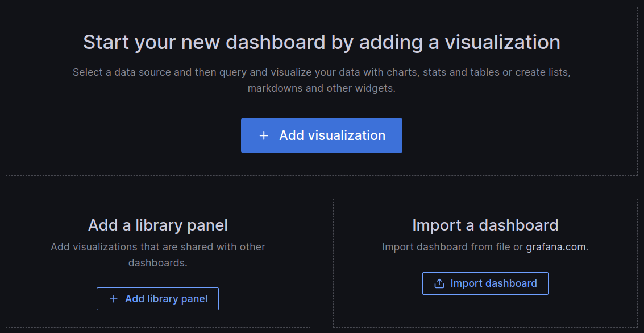The height and width of the screenshot is (333, 644).
Task: Click the upload icon on Import dashboard button
Action: click(x=438, y=283)
